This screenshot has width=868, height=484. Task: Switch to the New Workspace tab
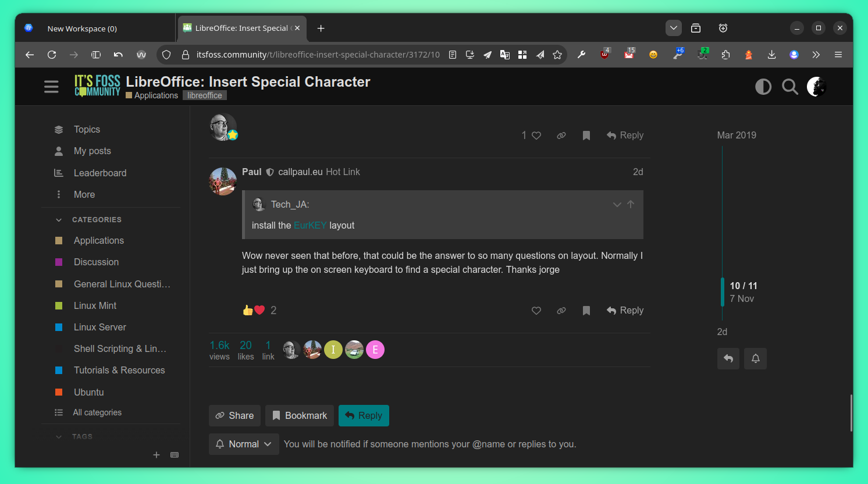[82, 29]
